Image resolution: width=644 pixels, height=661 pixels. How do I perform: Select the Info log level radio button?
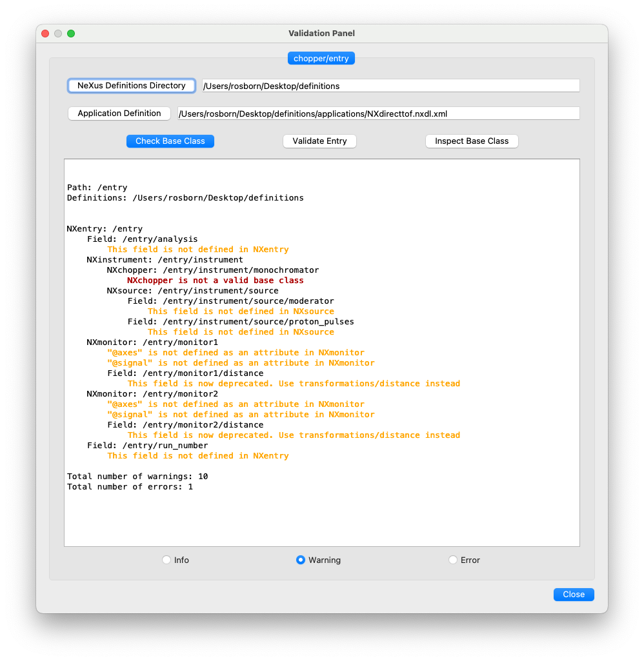[x=167, y=560]
